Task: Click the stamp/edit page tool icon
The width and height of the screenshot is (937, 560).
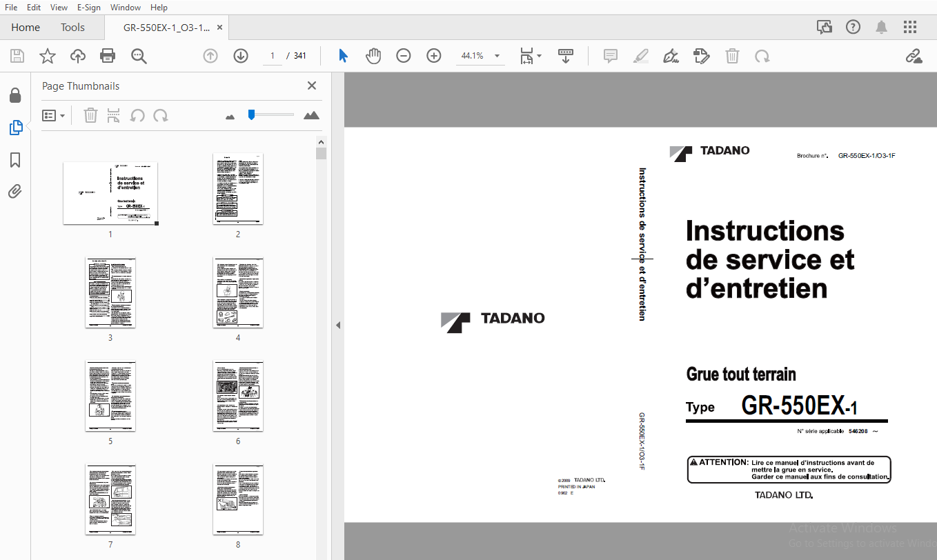Action: [x=702, y=56]
